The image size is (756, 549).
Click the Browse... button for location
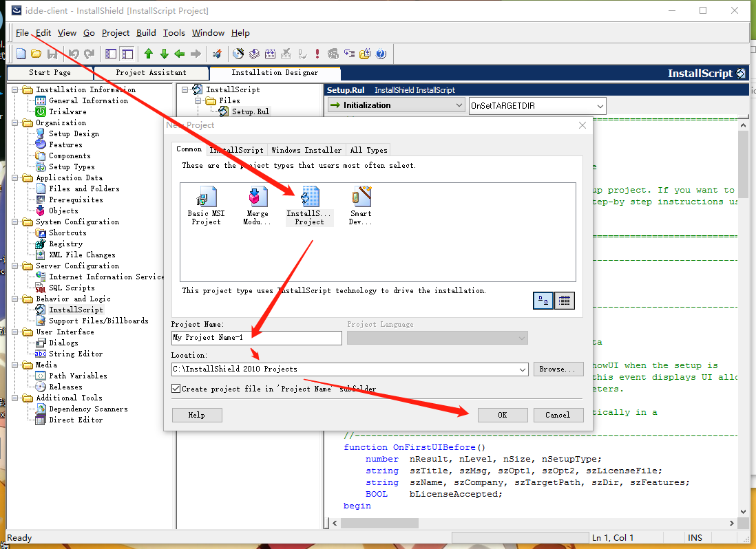pyautogui.click(x=558, y=369)
